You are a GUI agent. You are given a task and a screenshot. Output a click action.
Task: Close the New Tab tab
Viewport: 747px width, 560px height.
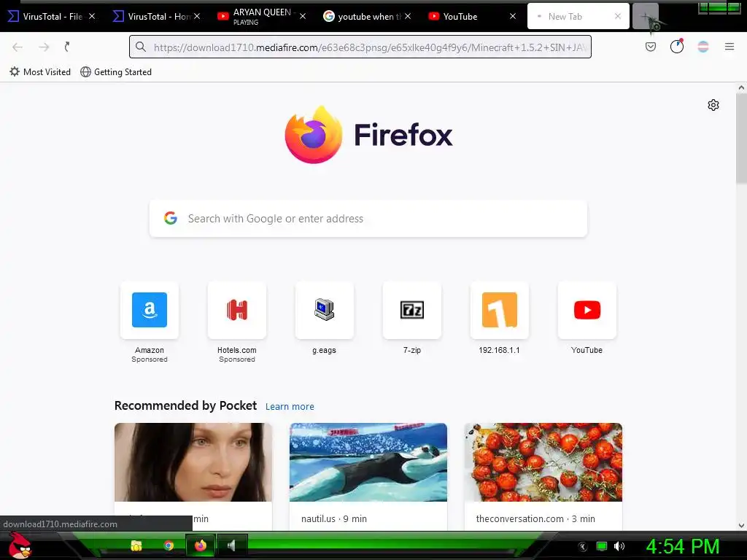(x=618, y=16)
